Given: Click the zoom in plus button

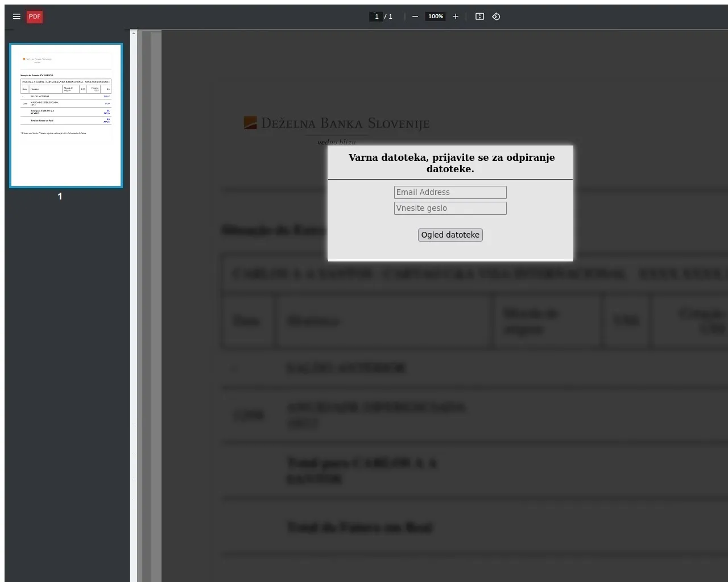Looking at the screenshot, I should click(456, 16).
